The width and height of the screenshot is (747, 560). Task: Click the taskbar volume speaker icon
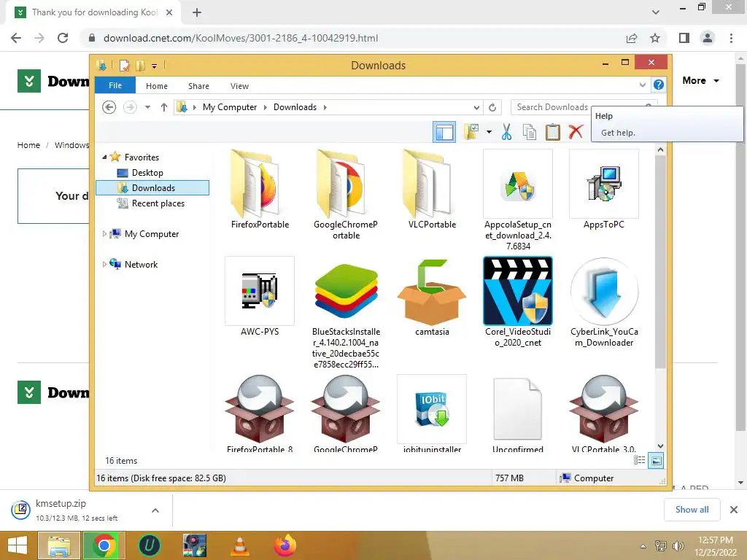678,545
